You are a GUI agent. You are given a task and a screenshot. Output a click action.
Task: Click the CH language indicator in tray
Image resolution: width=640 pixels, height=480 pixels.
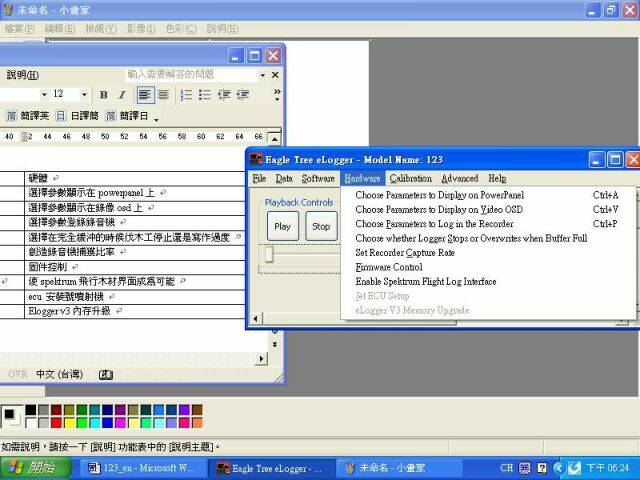(x=507, y=468)
